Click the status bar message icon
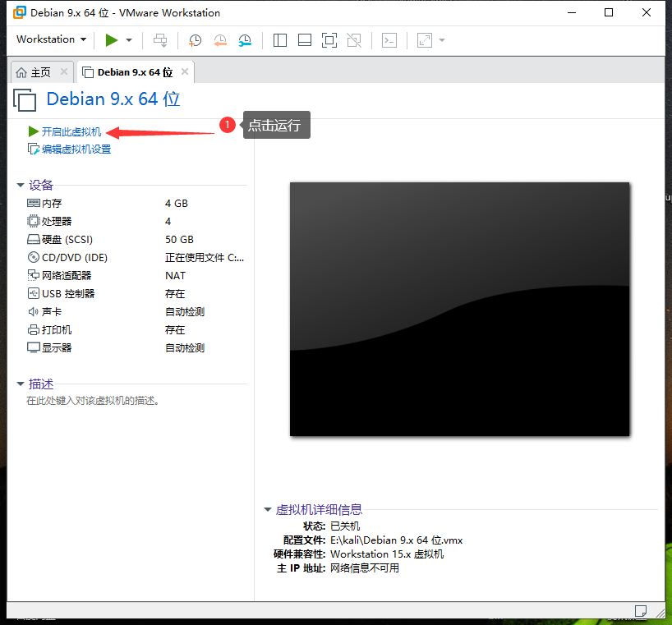Image resolution: width=672 pixels, height=625 pixels. pos(641,611)
